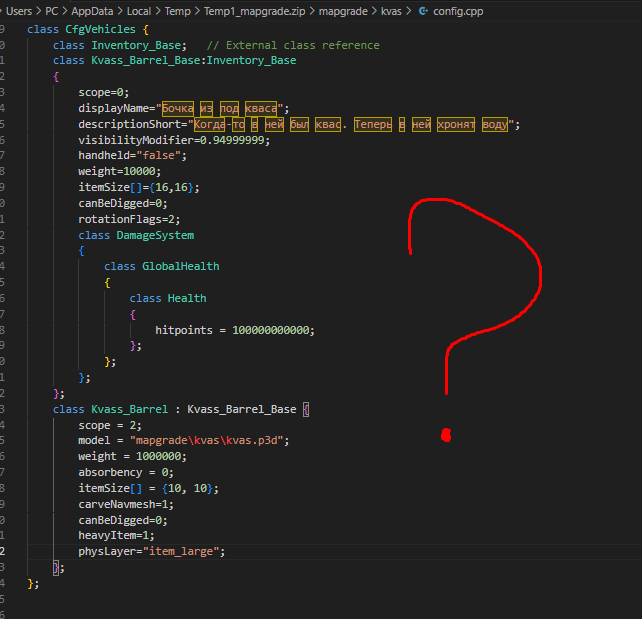Viewport: 642px width, 619px height.
Task: Click the class DamageSystem declaration
Action: click(136, 235)
